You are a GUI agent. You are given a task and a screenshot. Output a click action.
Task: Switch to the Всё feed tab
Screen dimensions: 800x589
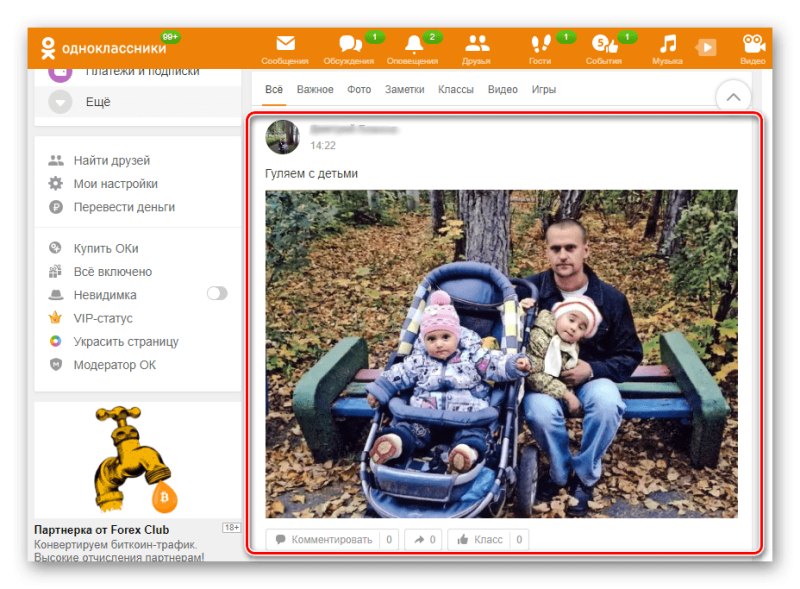point(274,89)
